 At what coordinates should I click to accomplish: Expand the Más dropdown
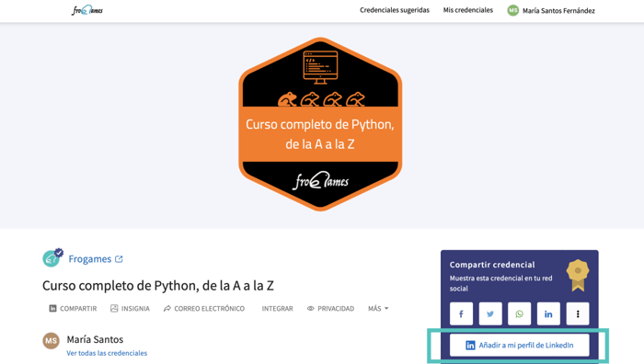[x=378, y=308]
